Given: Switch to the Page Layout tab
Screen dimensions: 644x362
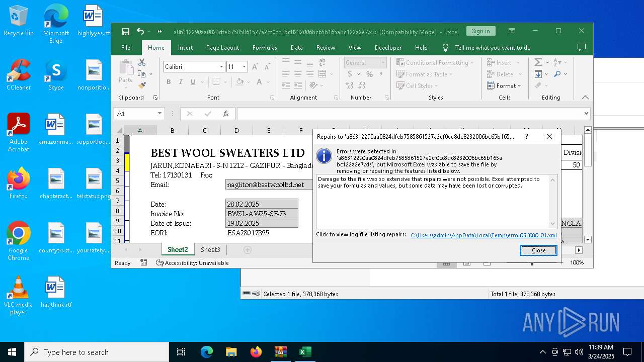Looking at the screenshot, I should [222, 47].
